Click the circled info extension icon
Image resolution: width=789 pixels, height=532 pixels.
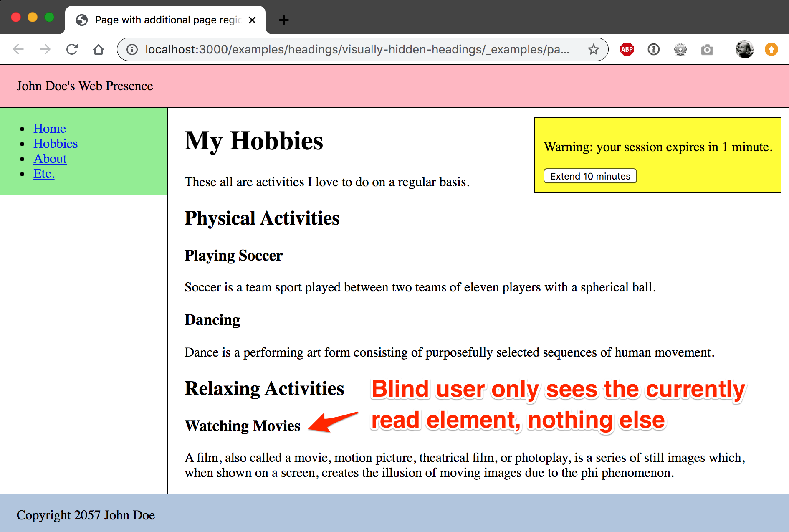[653, 50]
